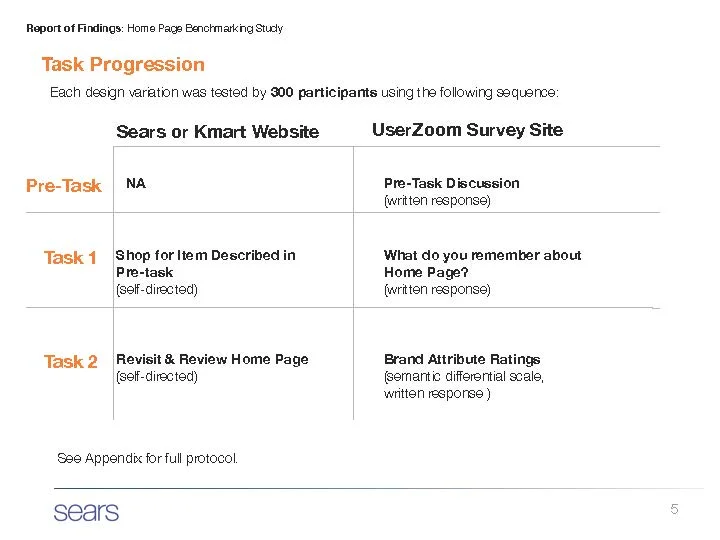
Task: Click the Report of Findings header text
Action: (x=74, y=28)
